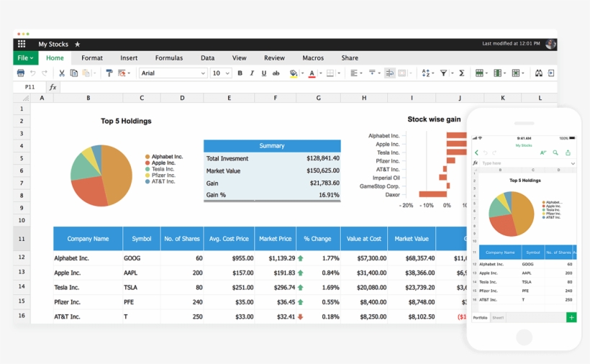
Task: Click the Copy icon
Action: [x=74, y=73]
